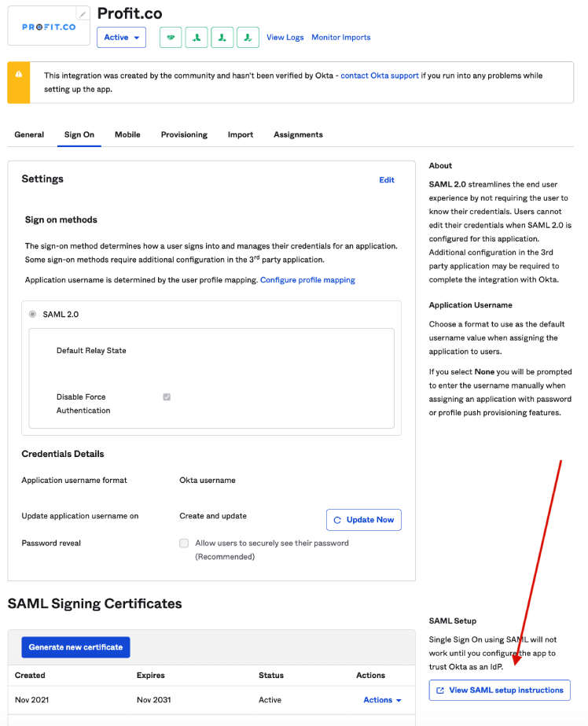This screenshot has width=588, height=726.
Task: Open Configure profile mapping link
Action: pyautogui.click(x=307, y=280)
